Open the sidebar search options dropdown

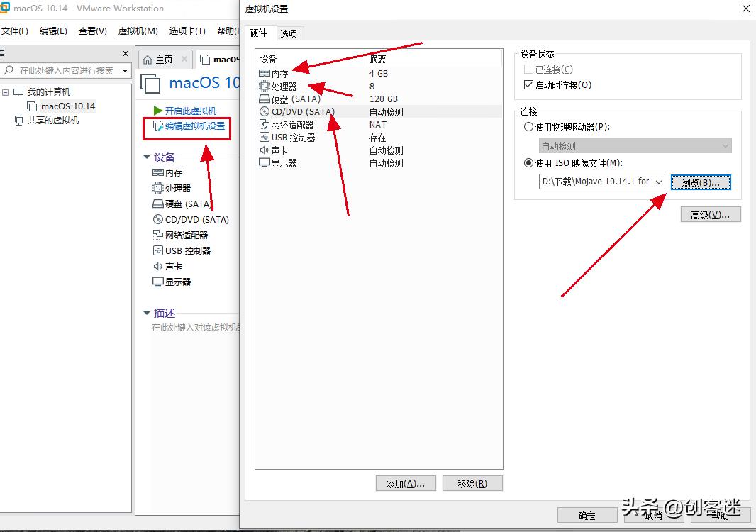coord(125,71)
